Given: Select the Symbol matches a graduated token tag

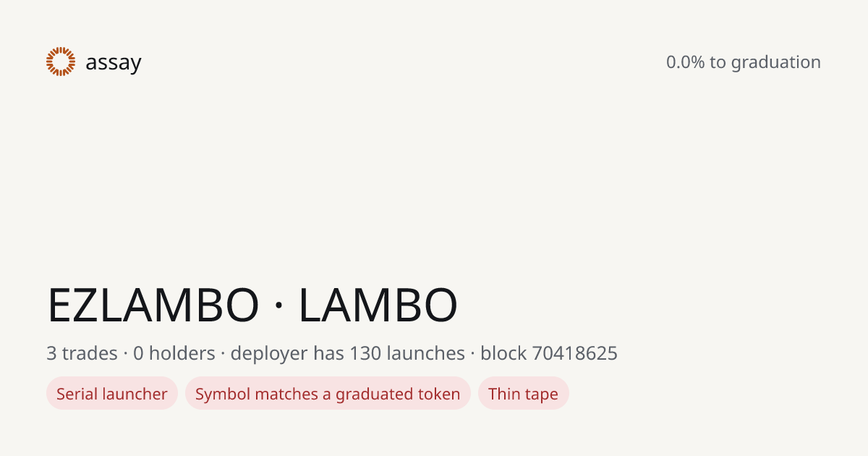Looking at the screenshot, I should (x=328, y=394).
